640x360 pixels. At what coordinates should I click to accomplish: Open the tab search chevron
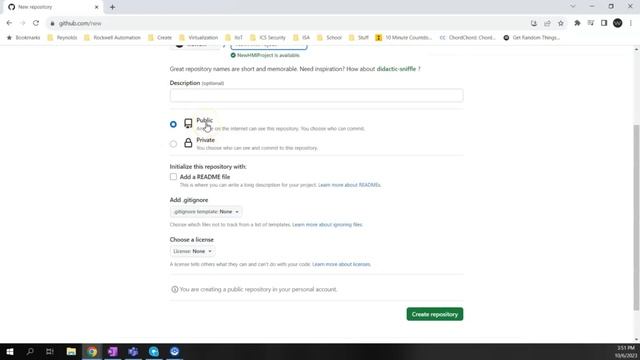tap(573, 7)
